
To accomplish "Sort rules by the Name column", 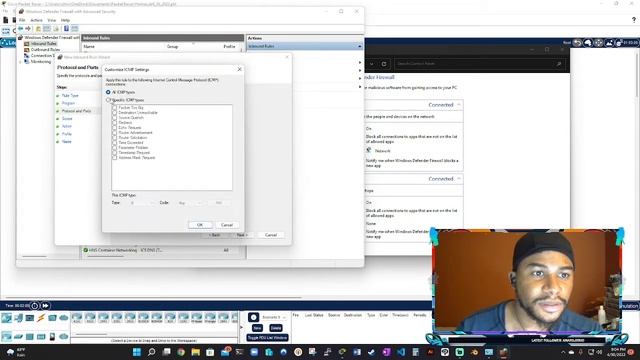I will click(x=89, y=47).
